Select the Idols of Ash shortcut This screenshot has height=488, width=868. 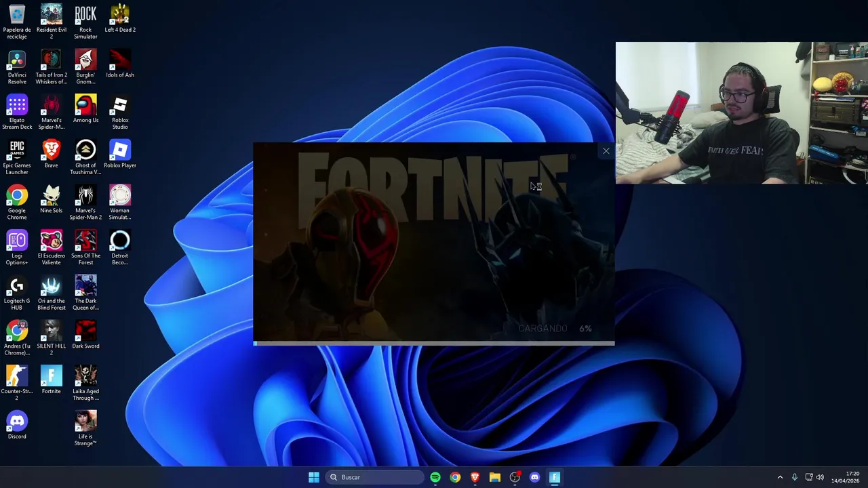click(120, 64)
